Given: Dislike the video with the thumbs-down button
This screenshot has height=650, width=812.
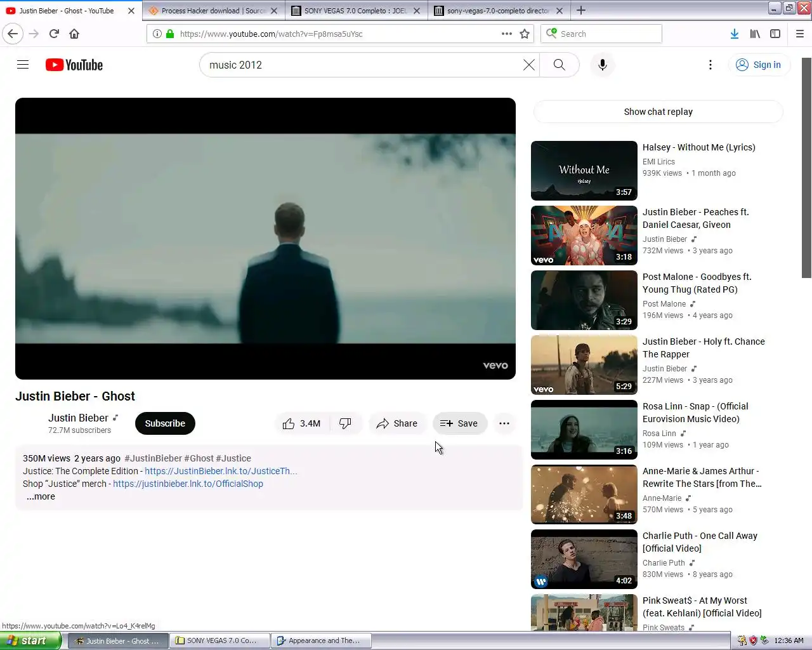Looking at the screenshot, I should pos(346,423).
